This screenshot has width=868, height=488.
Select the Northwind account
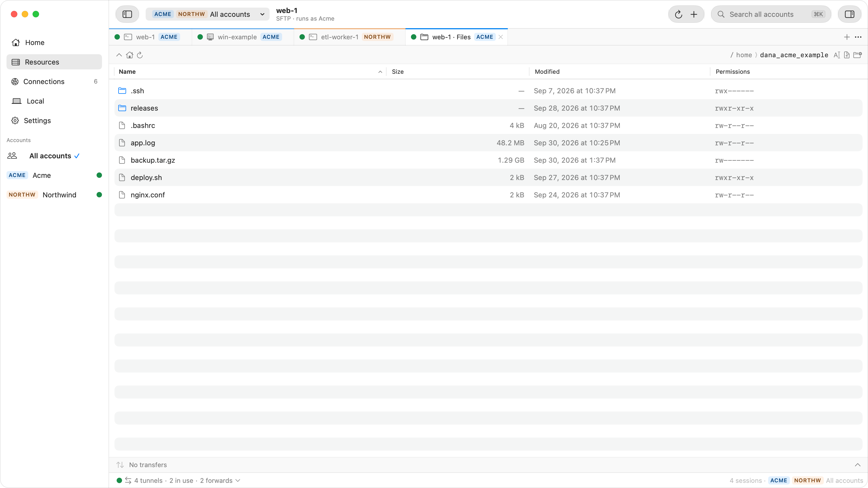(54, 195)
